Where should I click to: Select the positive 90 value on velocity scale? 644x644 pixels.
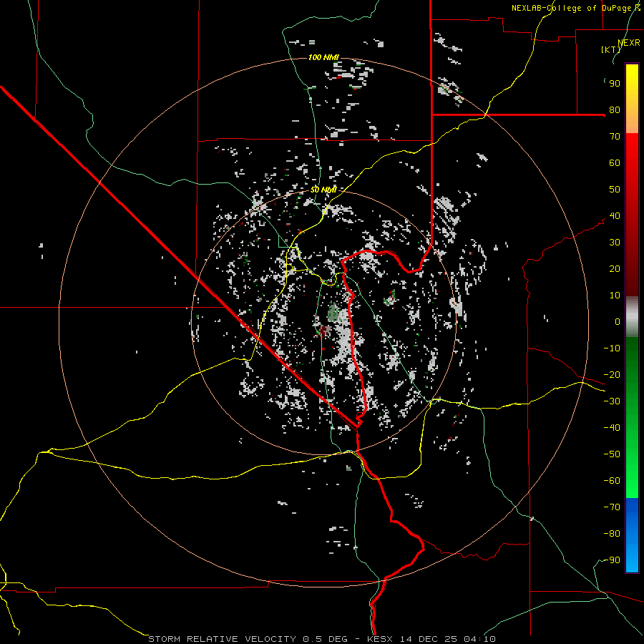tap(615, 84)
